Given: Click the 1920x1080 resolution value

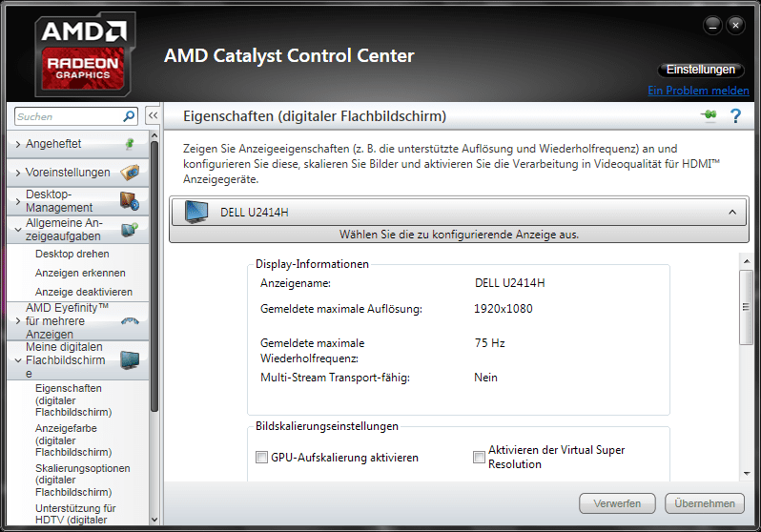Looking at the screenshot, I should point(503,309).
